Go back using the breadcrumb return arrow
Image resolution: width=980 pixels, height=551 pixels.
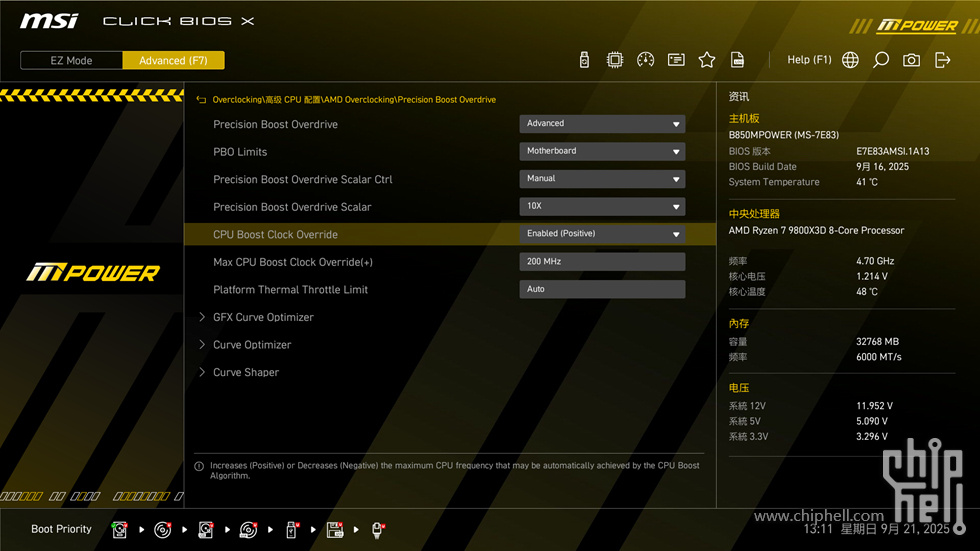coord(201,100)
